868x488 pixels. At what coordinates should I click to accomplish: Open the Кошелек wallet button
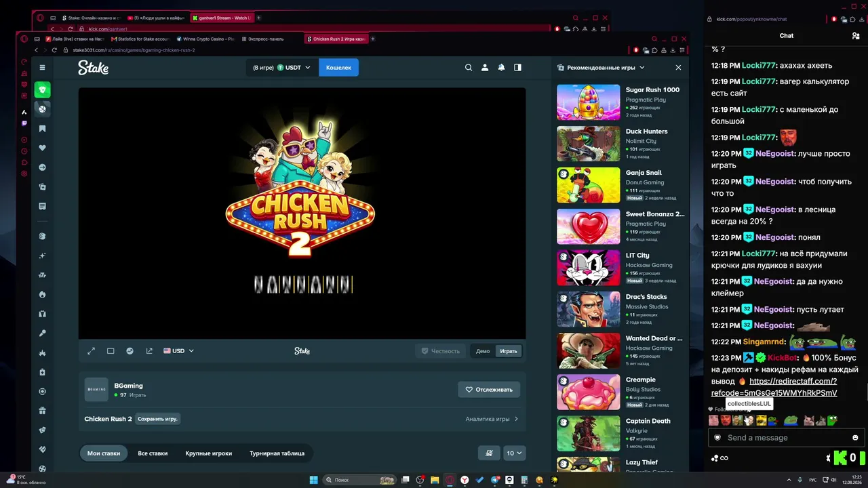tap(338, 68)
